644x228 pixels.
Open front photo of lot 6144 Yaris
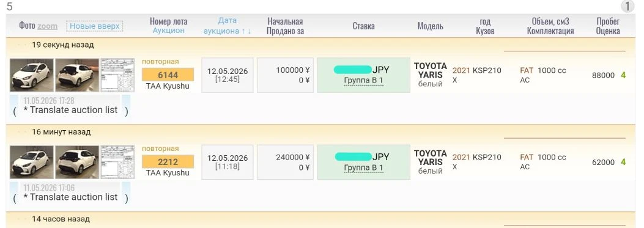(32, 75)
